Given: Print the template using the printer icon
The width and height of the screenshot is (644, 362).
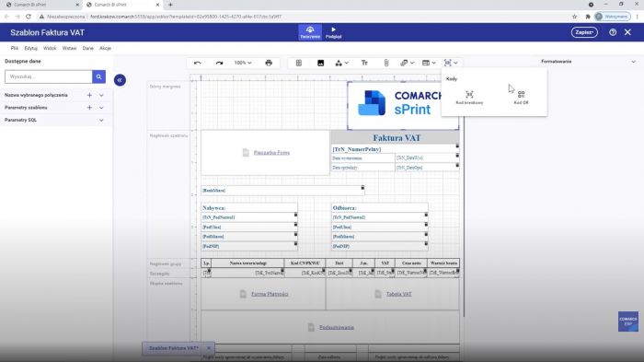Looking at the screenshot, I should pyautogui.click(x=269, y=63).
